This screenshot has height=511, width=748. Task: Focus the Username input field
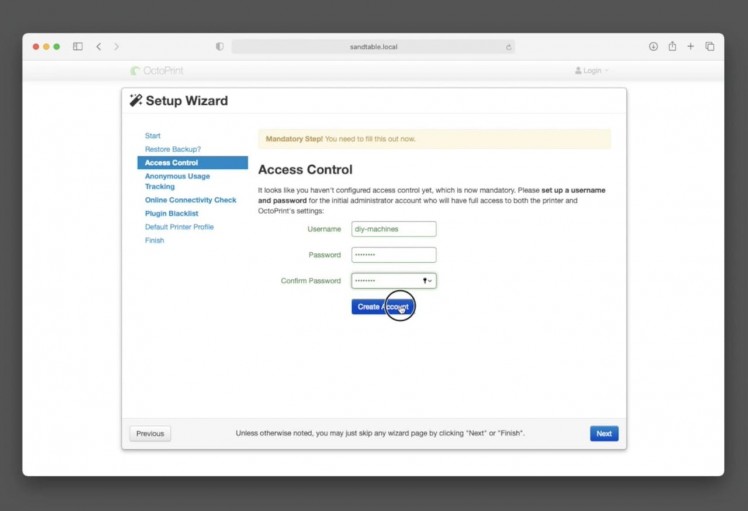point(394,229)
